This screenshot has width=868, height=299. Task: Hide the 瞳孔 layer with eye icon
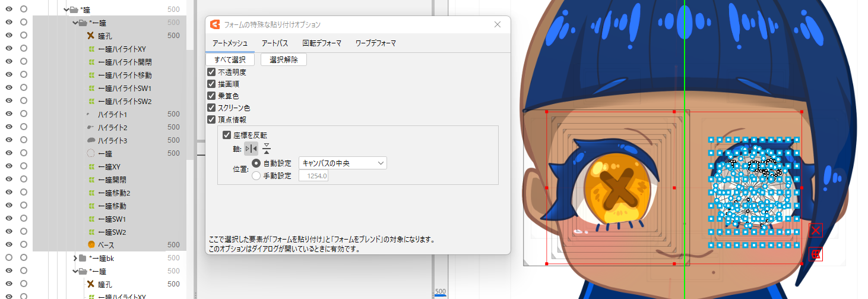(9, 36)
